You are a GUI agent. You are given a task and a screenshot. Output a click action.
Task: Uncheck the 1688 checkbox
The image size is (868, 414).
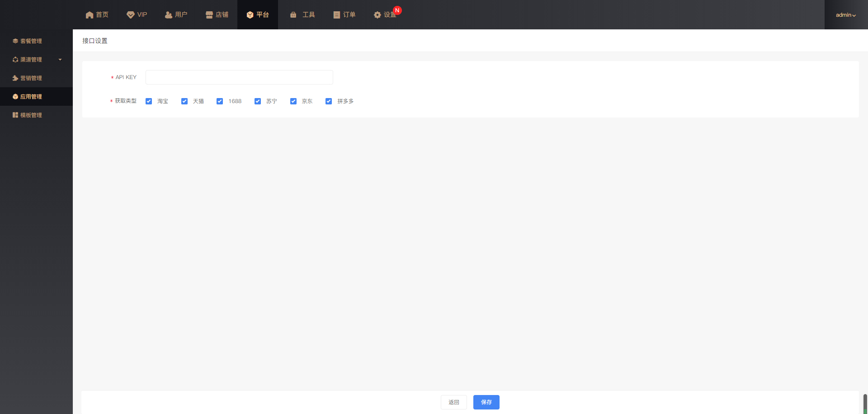[220, 101]
